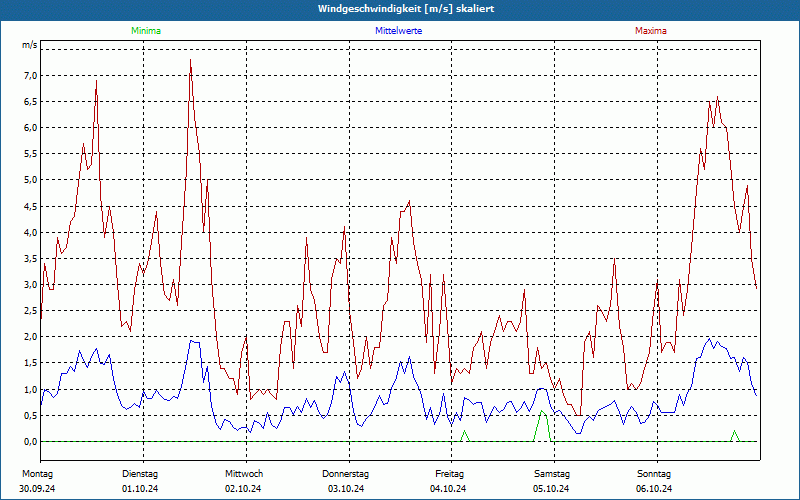The height and width of the screenshot is (500, 800).
Task: Click the Sonntag day label
Action: pos(654,474)
